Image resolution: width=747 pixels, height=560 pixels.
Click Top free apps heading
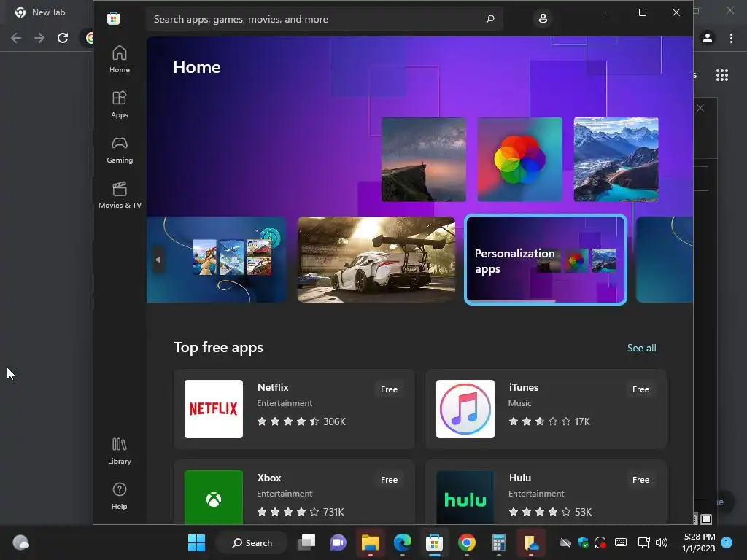click(x=219, y=348)
